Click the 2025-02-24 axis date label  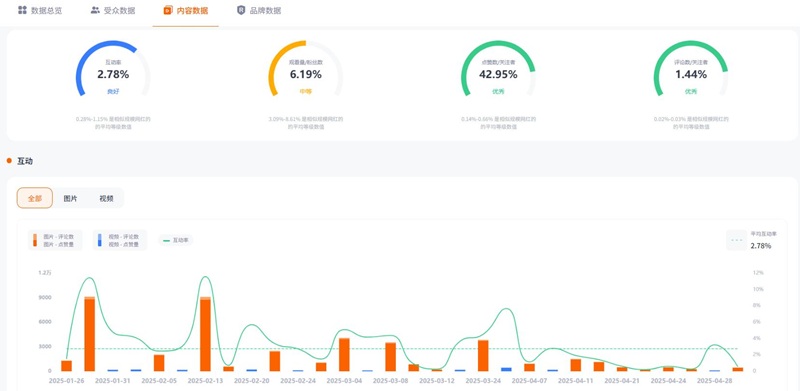tap(298, 381)
